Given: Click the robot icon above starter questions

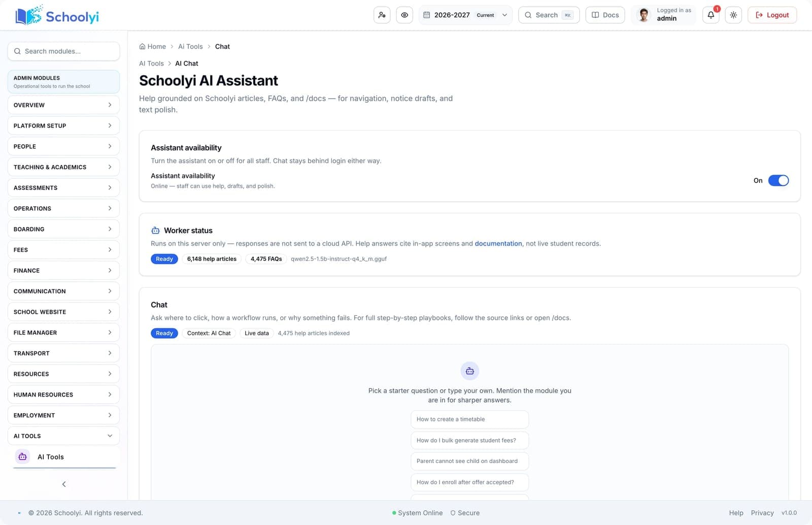Looking at the screenshot, I should pyautogui.click(x=470, y=371).
